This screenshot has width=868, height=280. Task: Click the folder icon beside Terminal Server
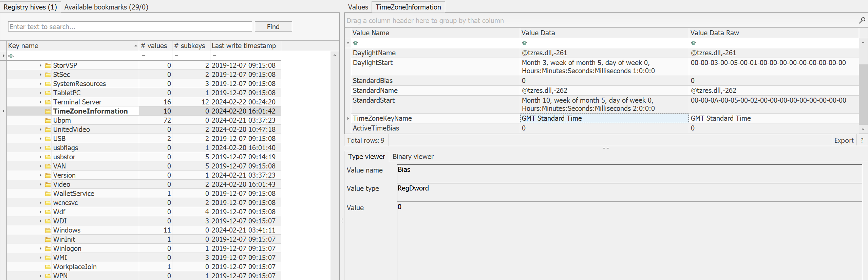click(48, 102)
